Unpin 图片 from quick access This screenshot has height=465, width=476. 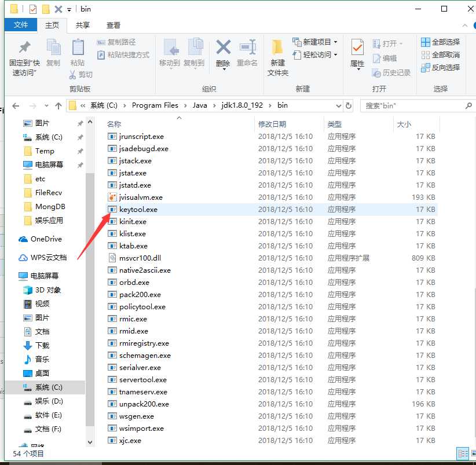pyautogui.click(x=80, y=123)
